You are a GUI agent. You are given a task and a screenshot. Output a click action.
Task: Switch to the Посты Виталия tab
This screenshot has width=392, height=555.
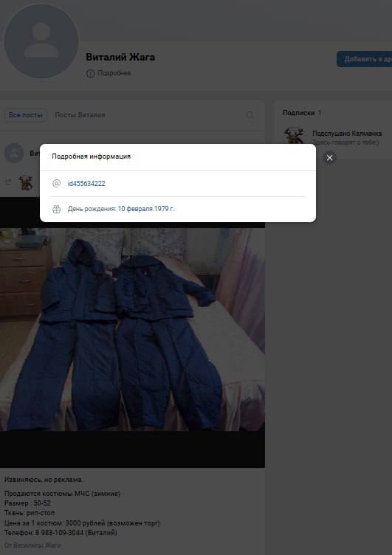click(x=80, y=115)
